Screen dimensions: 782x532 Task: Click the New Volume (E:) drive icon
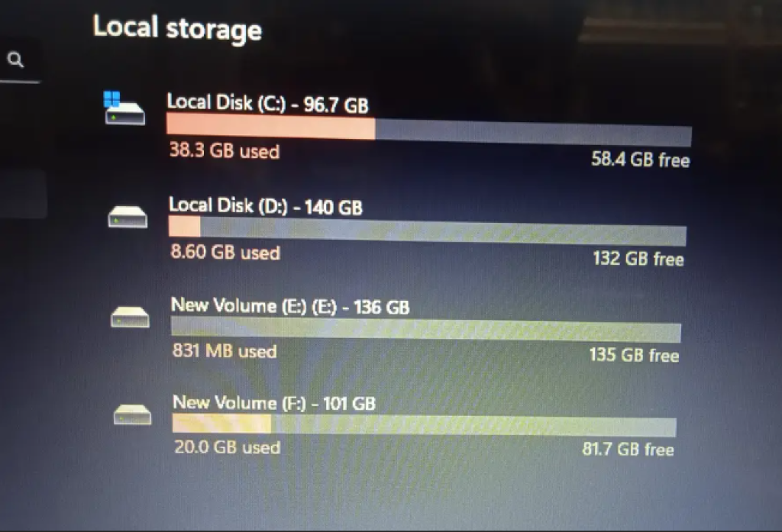pos(131,315)
